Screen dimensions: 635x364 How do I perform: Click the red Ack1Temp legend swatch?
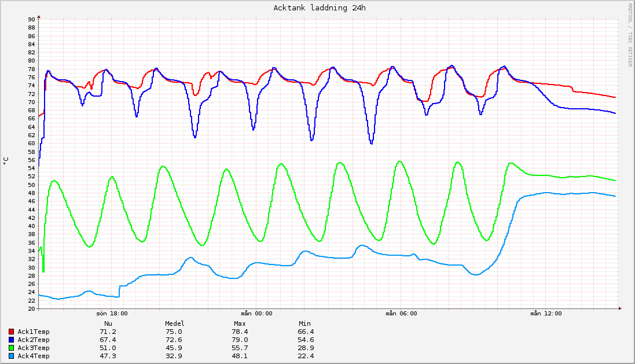(x=11, y=332)
